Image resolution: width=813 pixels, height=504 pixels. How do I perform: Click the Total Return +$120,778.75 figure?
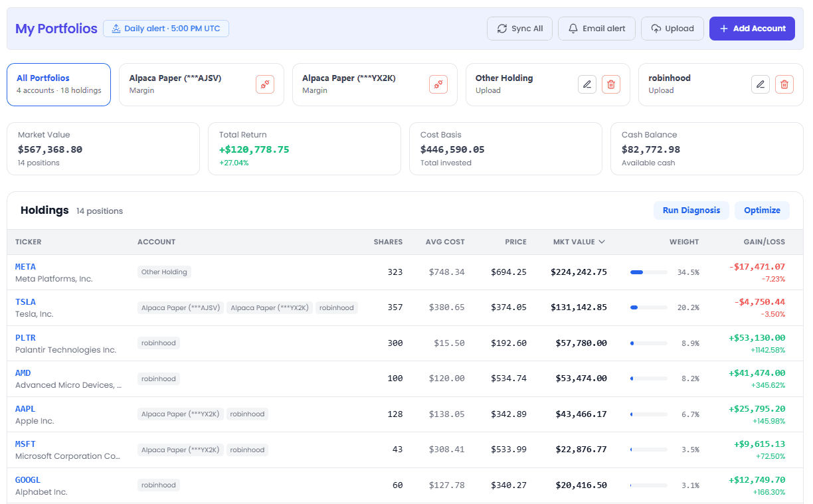tap(254, 149)
